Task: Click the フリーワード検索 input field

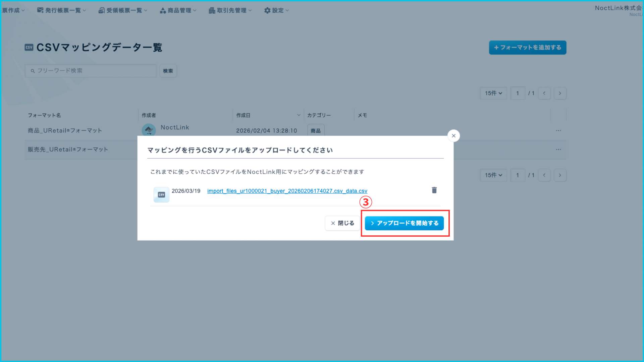Action: coord(91,71)
